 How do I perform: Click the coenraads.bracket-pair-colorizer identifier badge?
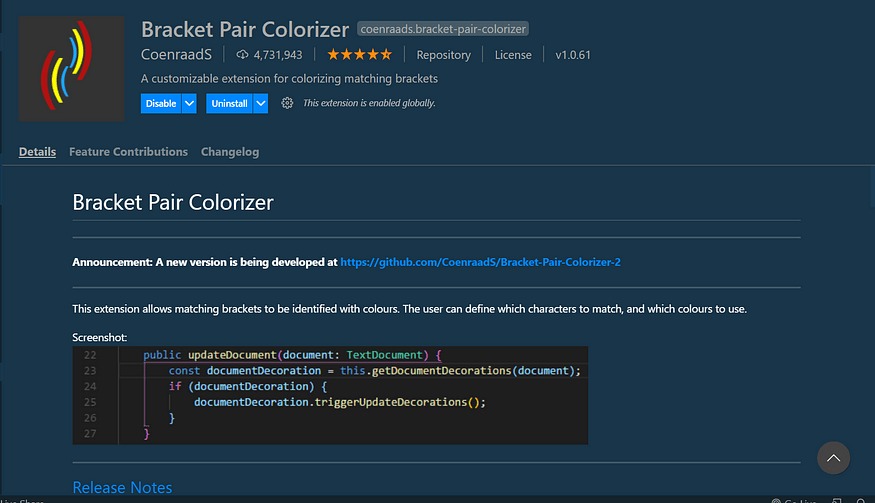(443, 29)
